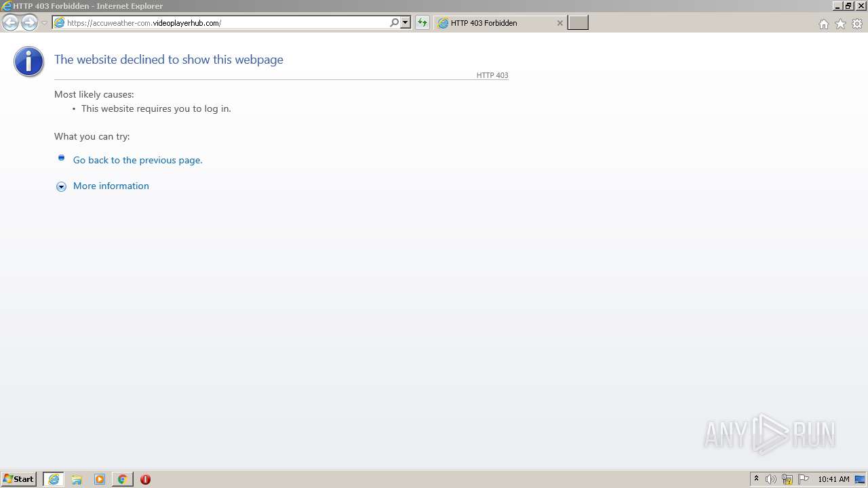Click the Home icon
This screenshot has width=868, height=488.
824,24
